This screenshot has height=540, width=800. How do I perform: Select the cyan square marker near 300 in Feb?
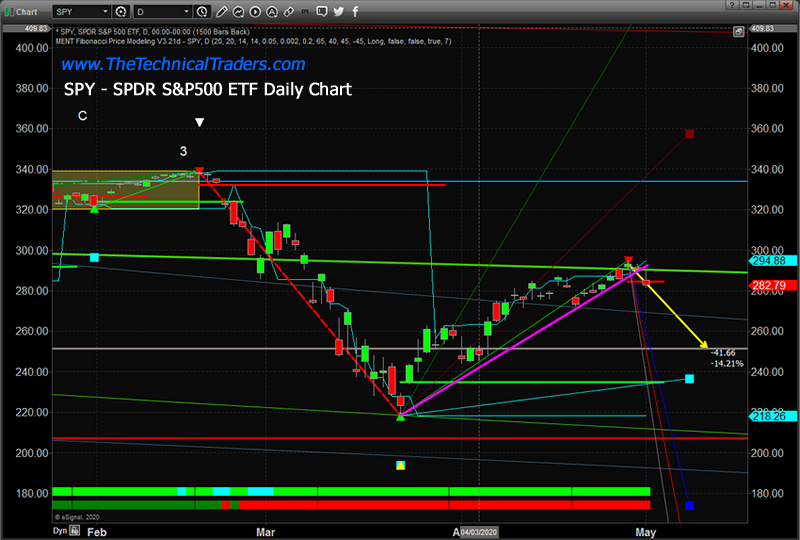(94, 257)
